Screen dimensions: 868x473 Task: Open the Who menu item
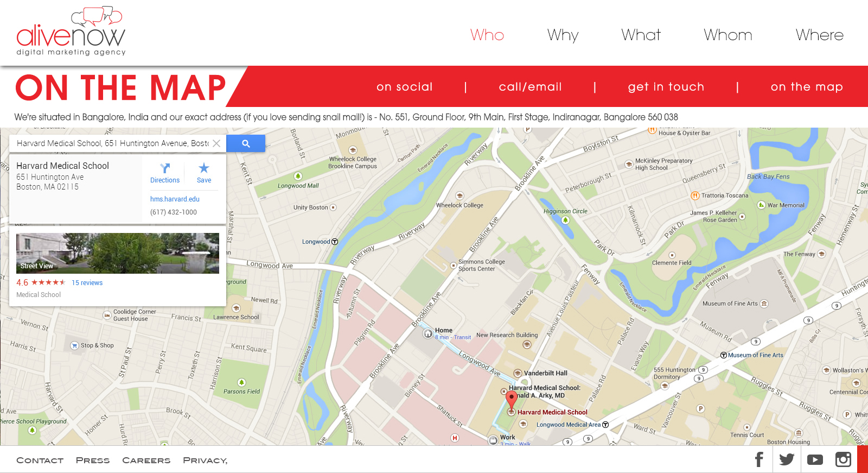[487, 35]
